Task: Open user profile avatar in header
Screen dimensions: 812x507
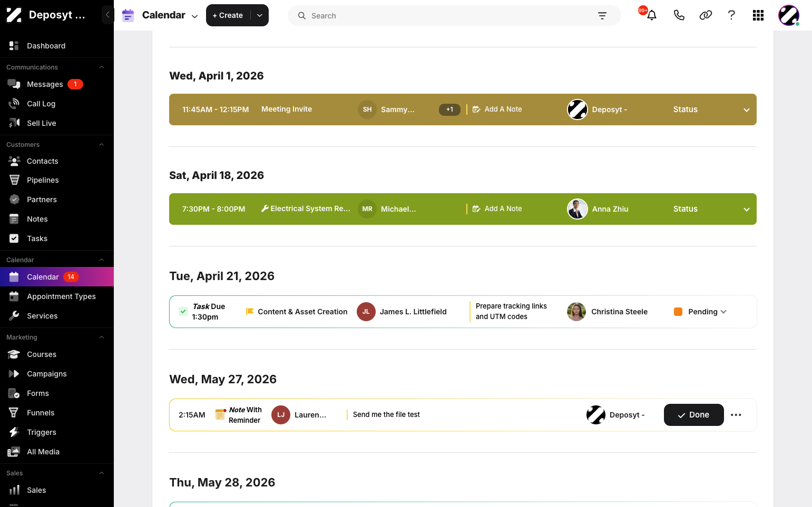Action: [x=789, y=15]
